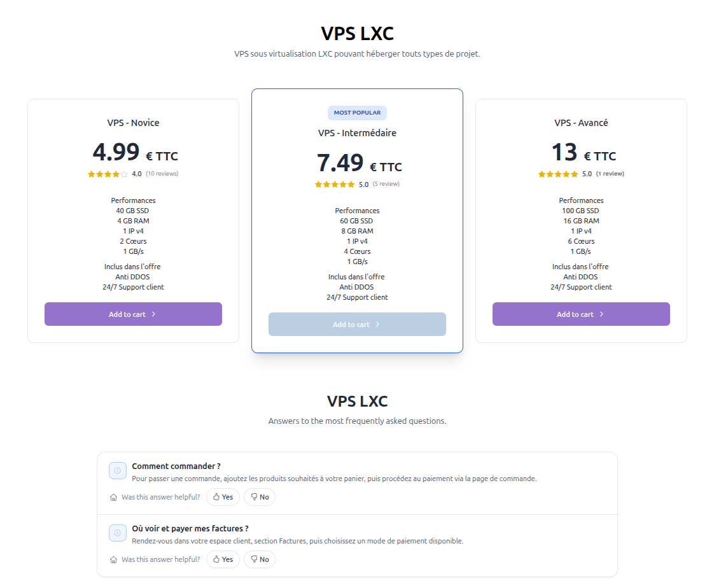Click the home icon next to the second helpfulness prompt

coord(113,559)
